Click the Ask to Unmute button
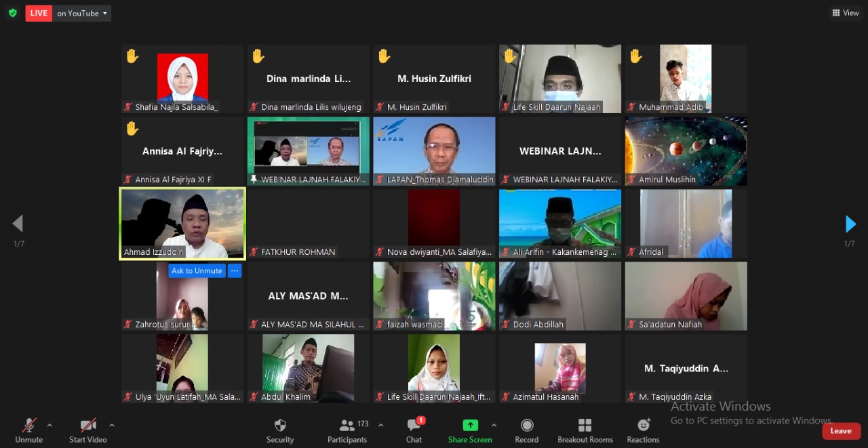The width and height of the screenshot is (868, 448). (x=196, y=270)
